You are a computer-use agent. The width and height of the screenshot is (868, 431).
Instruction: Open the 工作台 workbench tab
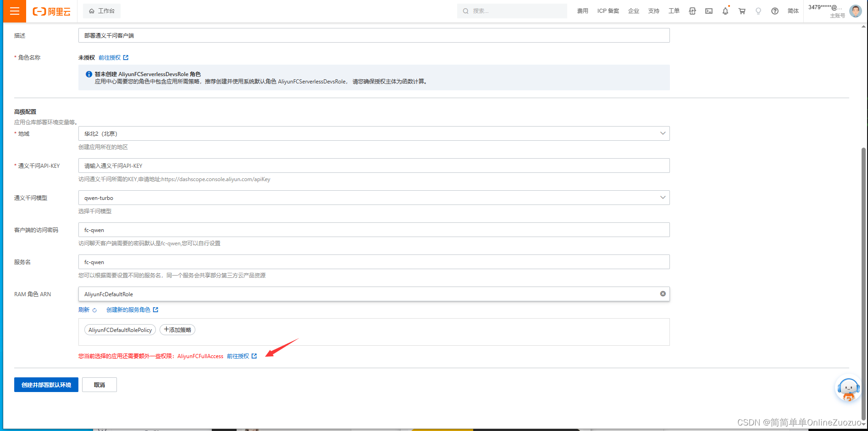102,11
